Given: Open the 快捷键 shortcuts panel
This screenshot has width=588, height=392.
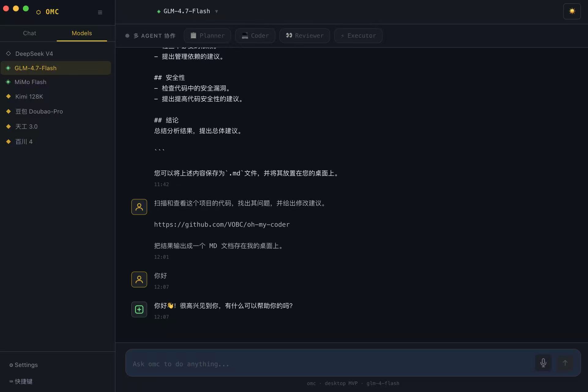Looking at the screenshot, I should pos(21,381).
